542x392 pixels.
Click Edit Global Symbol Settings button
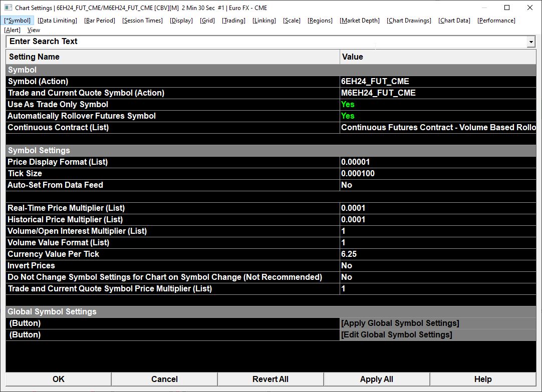point(396,335)
